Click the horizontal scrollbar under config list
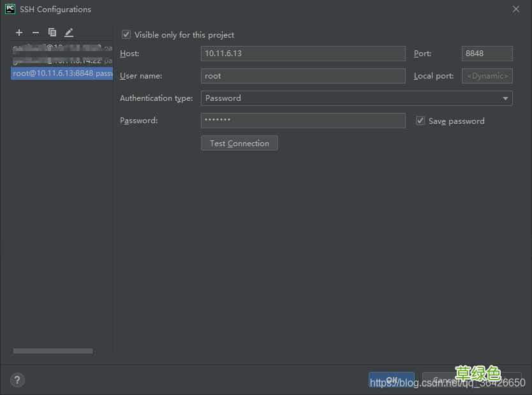This screenshot has width=532, height=395. pos(53,351)
